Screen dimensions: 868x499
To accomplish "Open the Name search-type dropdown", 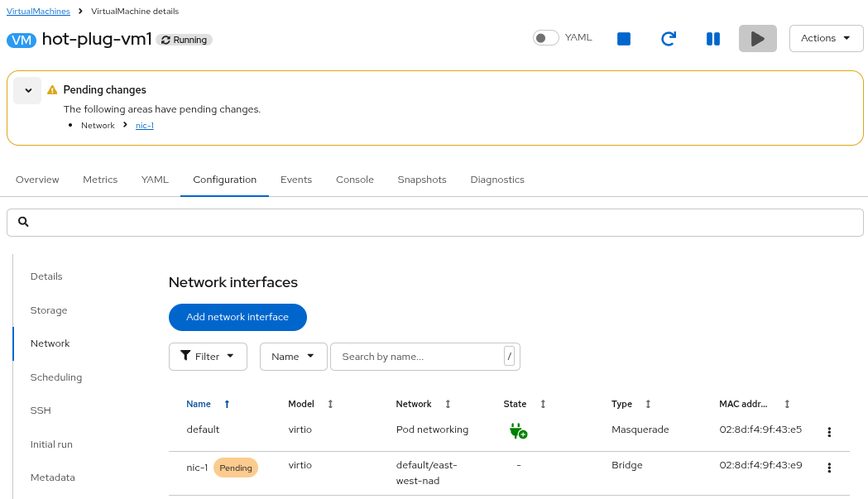I will pos(293,357).
